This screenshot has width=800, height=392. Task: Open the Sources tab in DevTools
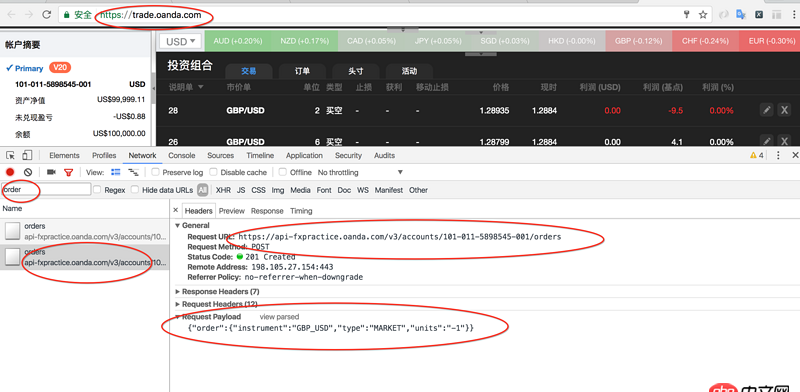(x=220, y=155)
